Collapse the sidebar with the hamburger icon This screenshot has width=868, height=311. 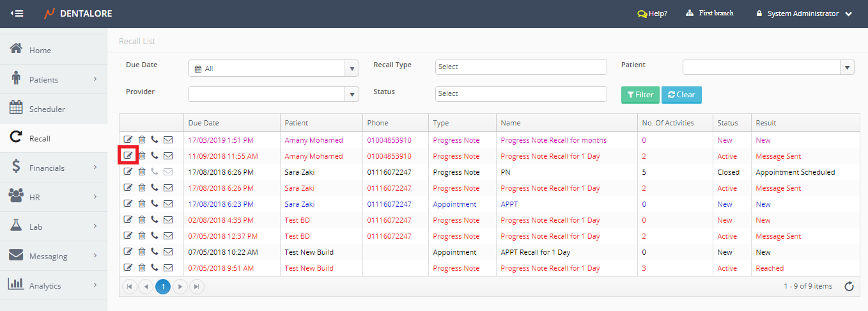point(17,13)
